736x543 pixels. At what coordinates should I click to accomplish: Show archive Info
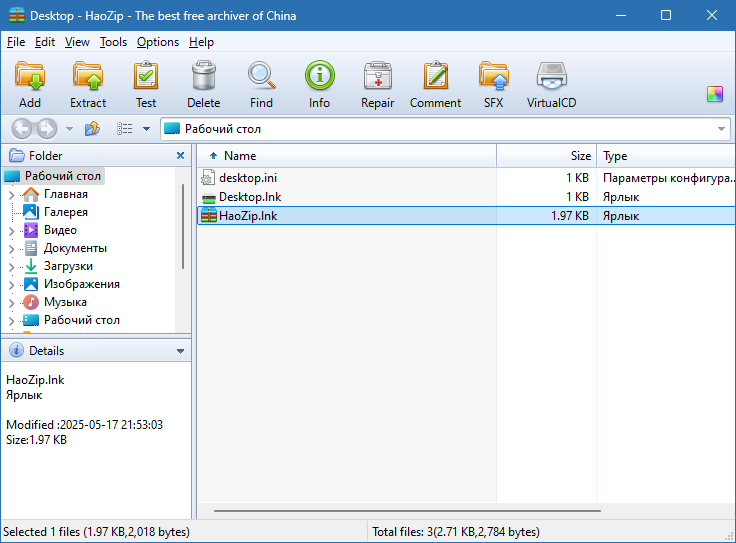click(319, 84)
